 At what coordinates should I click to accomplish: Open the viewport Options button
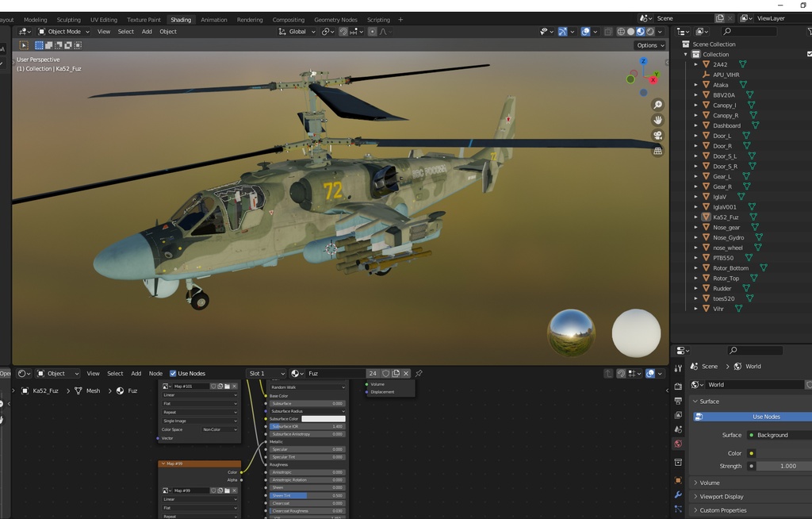[649, 45]
